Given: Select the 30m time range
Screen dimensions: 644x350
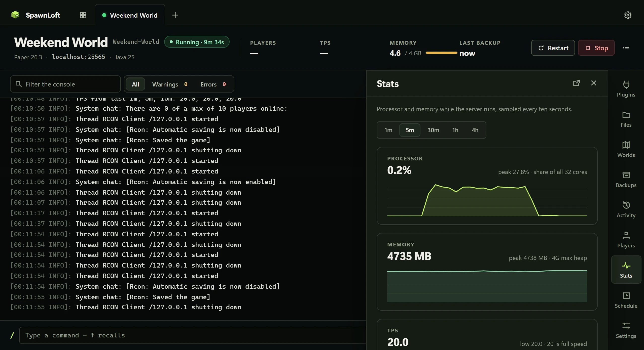Looking at the screenshot, I should coord(433,130).
